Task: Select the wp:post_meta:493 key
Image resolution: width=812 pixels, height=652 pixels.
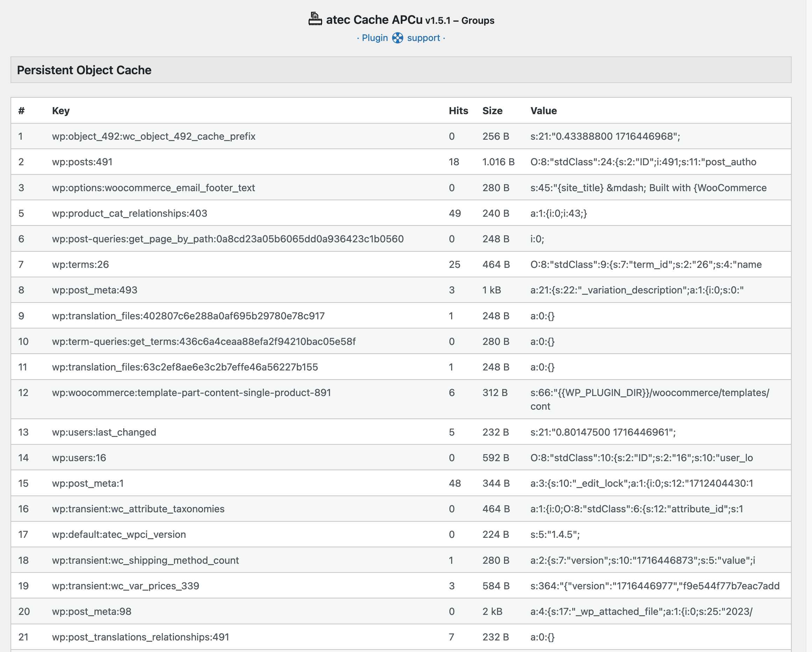Action: [94, 290]
